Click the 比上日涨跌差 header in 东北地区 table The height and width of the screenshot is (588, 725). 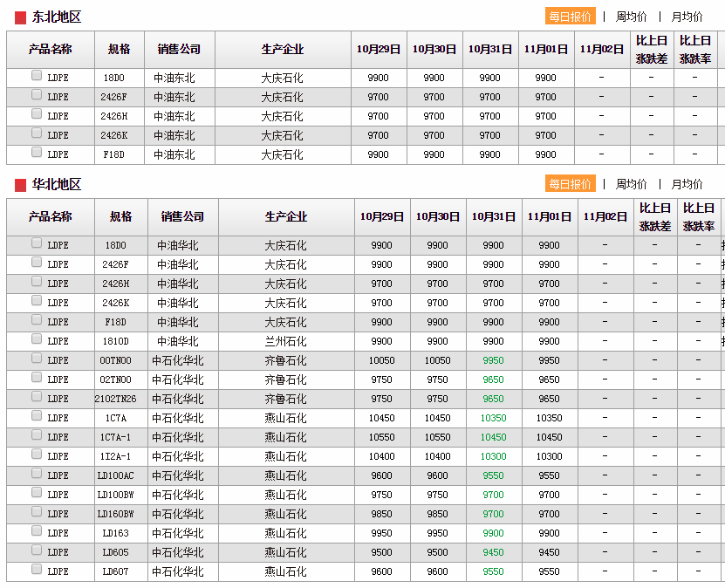pyautogui.click(x=652, y=50)
